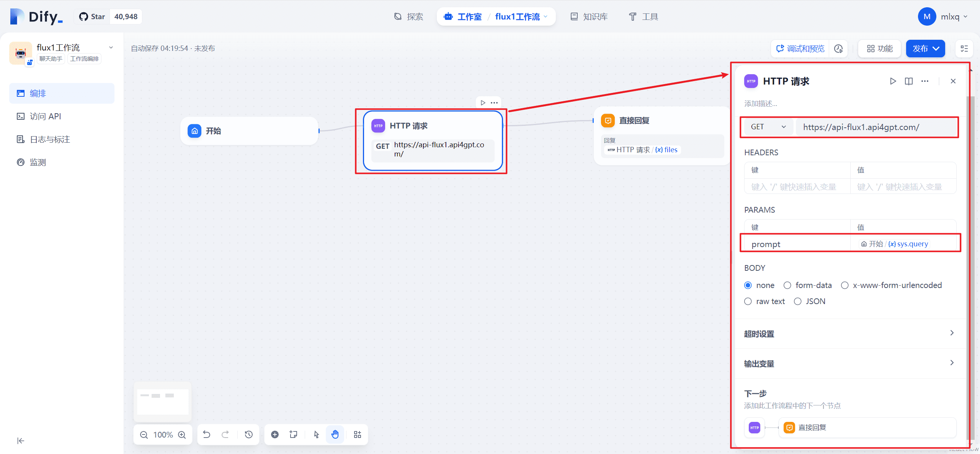980x454 pixels.
Task: Click the files variable in 直接回复 node
Action: coord(666,150)
